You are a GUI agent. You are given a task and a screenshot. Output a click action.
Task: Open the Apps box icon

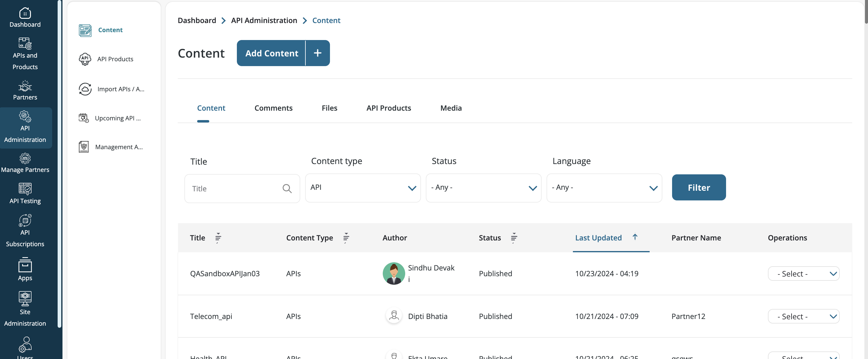pyautogui.click(x=25, y=265)
